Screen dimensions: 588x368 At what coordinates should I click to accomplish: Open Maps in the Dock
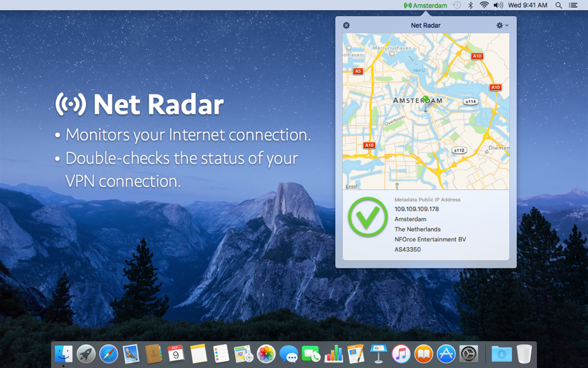[243, 354]
